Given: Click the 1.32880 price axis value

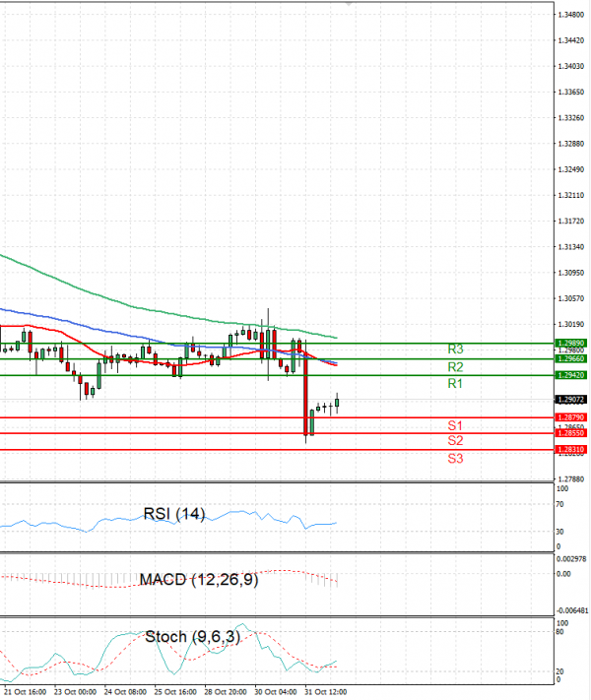Looking at the screenshot, I should [x=571, y=144].
